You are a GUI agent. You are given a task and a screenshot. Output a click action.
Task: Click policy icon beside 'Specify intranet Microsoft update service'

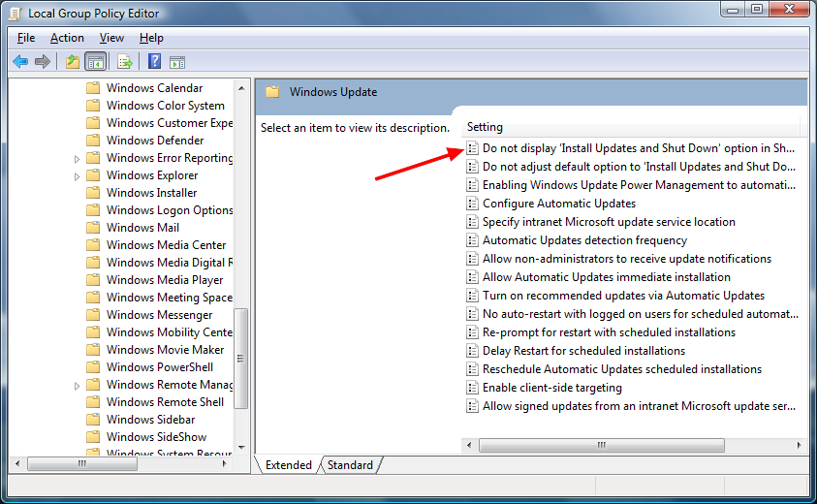(472, 222)
